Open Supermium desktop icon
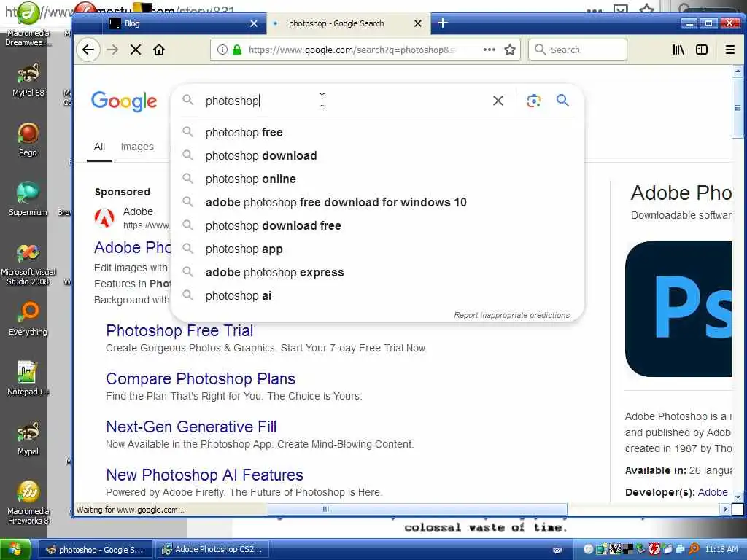747x560 pixels. (28, 199)
